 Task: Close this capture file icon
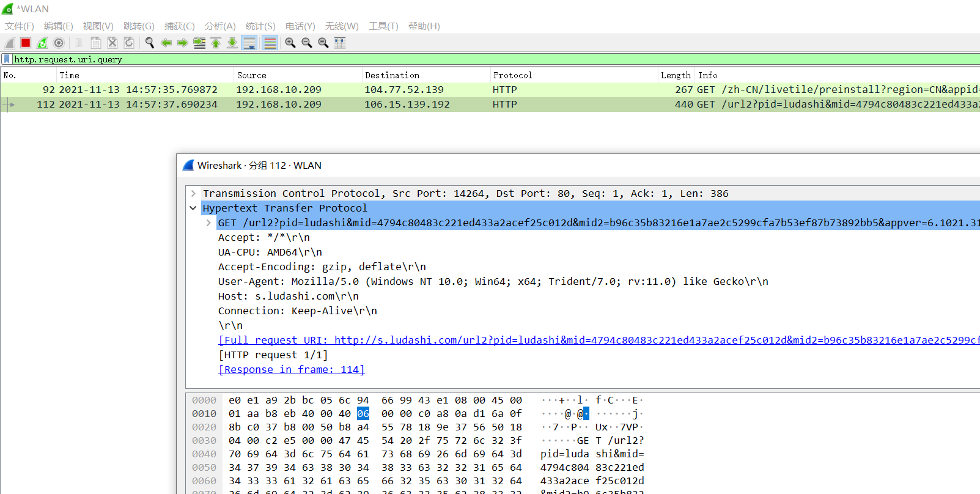tap(112, 43)
